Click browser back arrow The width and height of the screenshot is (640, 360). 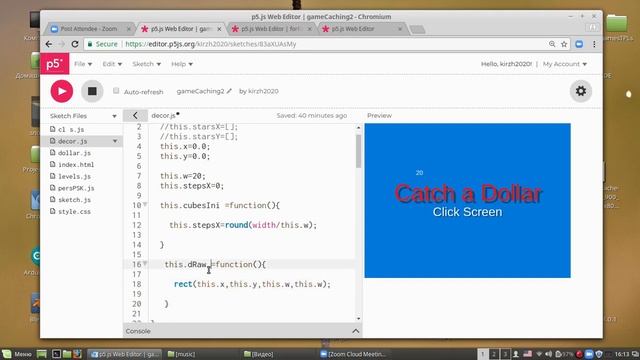click(x=49, y=44)
